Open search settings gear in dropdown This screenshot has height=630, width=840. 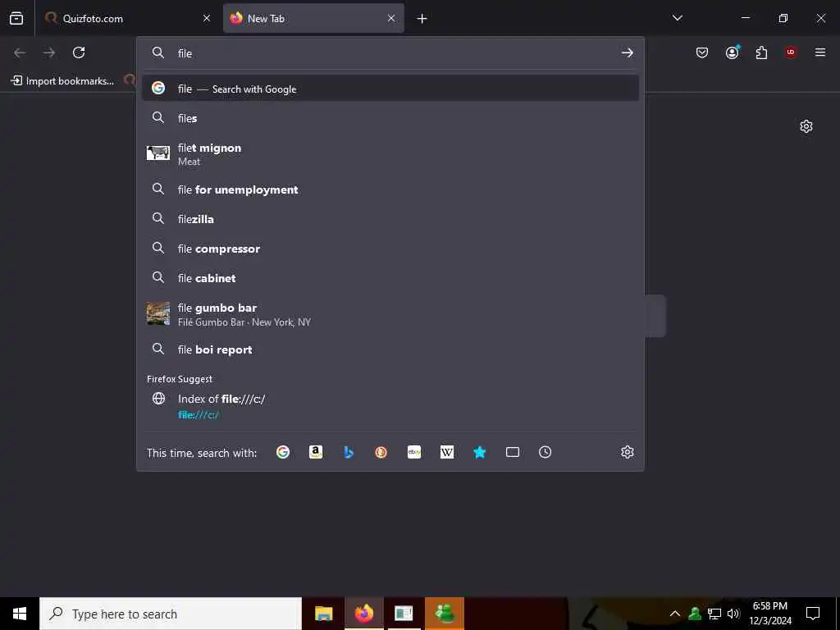click(x=628, y=452)
